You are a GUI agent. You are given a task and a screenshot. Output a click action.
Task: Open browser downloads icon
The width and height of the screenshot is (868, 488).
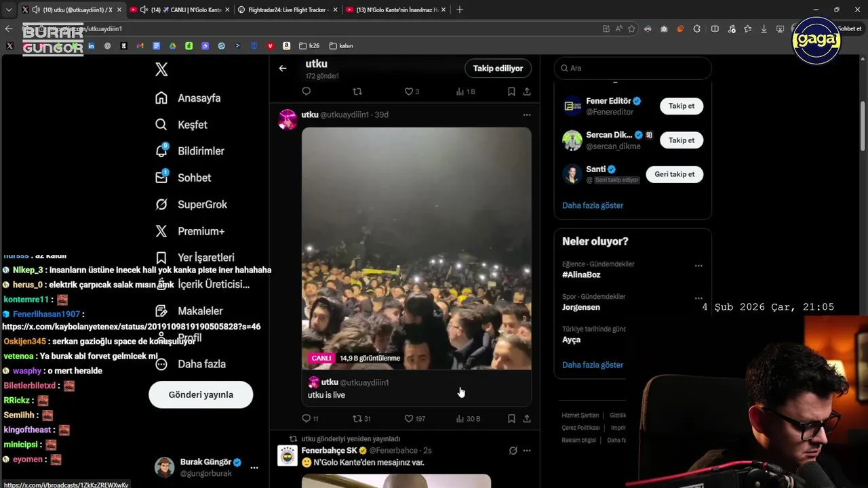pyautogui.click(x=764, y=28)
